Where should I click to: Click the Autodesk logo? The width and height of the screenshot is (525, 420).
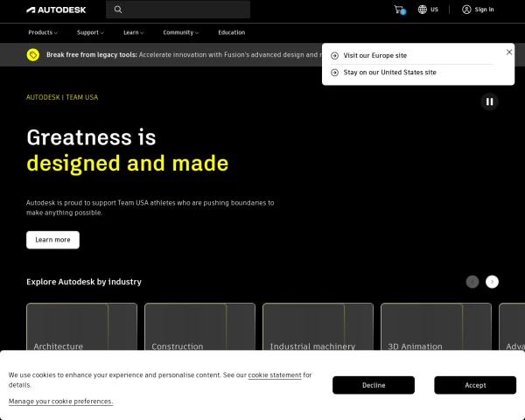pos(56,10)
